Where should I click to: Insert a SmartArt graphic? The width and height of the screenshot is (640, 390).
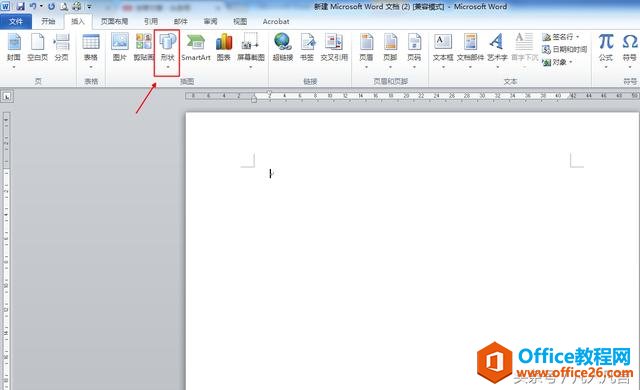pos(196,48)
